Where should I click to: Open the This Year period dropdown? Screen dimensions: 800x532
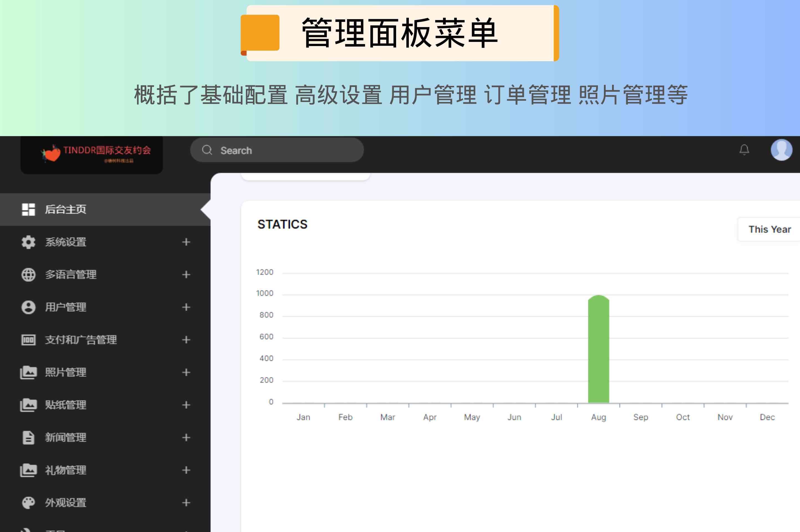pyautogui.click(x=769, y=229)
